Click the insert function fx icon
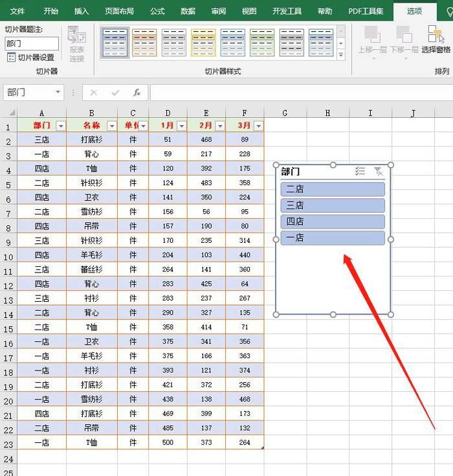Screen dimensions: 453x476 click(x=137, y=93)
